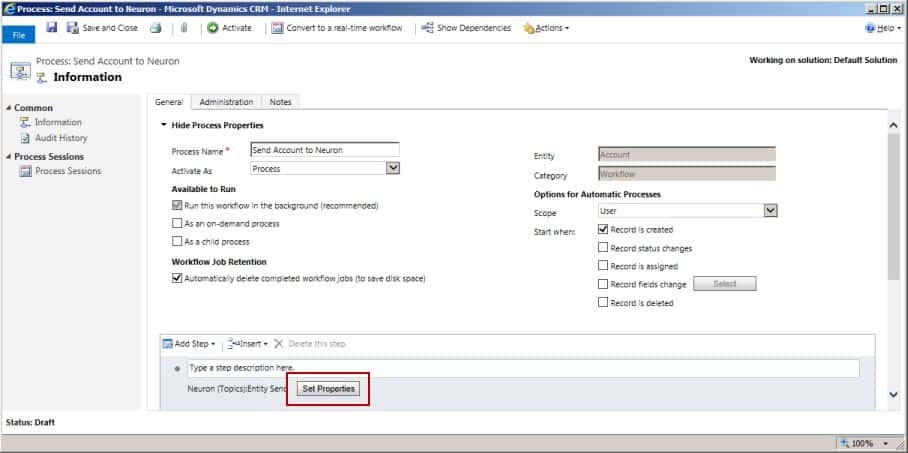This screenshot has width=908, height=453.
Task: Convert to a real-time workflow
Action: (x=336, y=28)
